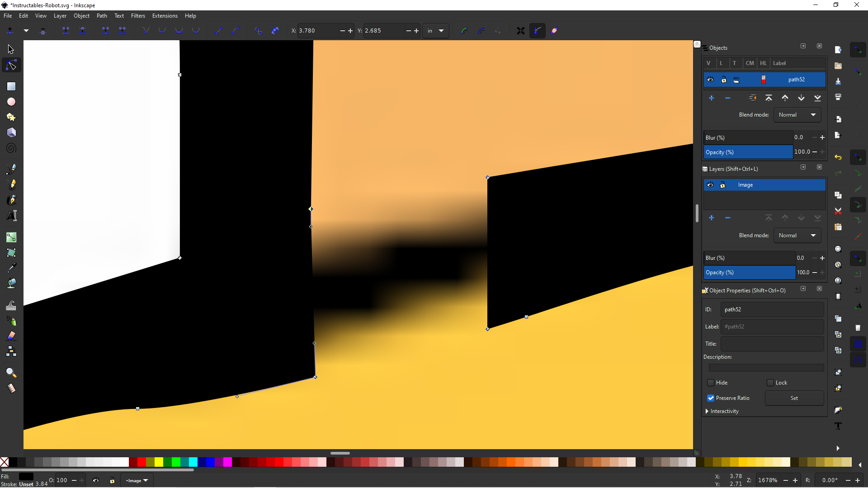
Task: Pick the yellow palette swatch
Action: coord(159,462)
